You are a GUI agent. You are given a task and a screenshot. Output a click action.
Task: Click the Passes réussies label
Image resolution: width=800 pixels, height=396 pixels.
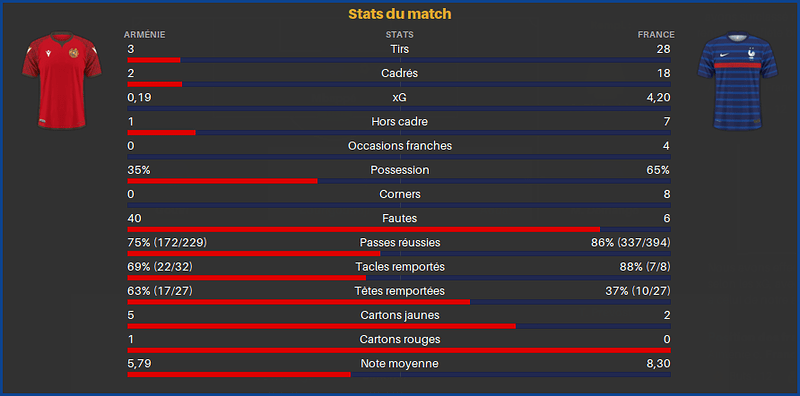coord(399,243)
